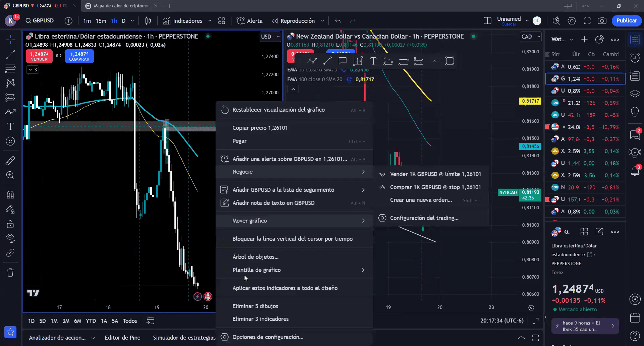Toggle lock all drawing tools

(10, 224)
